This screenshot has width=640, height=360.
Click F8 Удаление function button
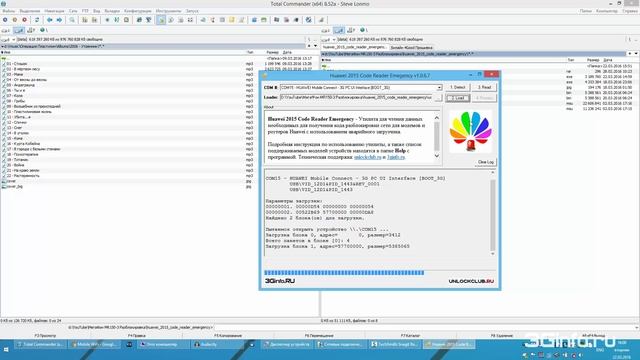[502, 336]
